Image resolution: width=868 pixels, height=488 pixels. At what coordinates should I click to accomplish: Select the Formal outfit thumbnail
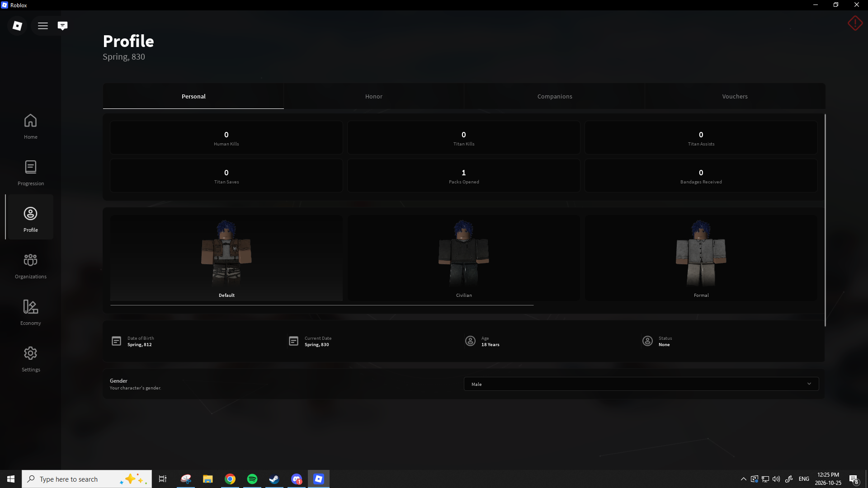(701, 258)
